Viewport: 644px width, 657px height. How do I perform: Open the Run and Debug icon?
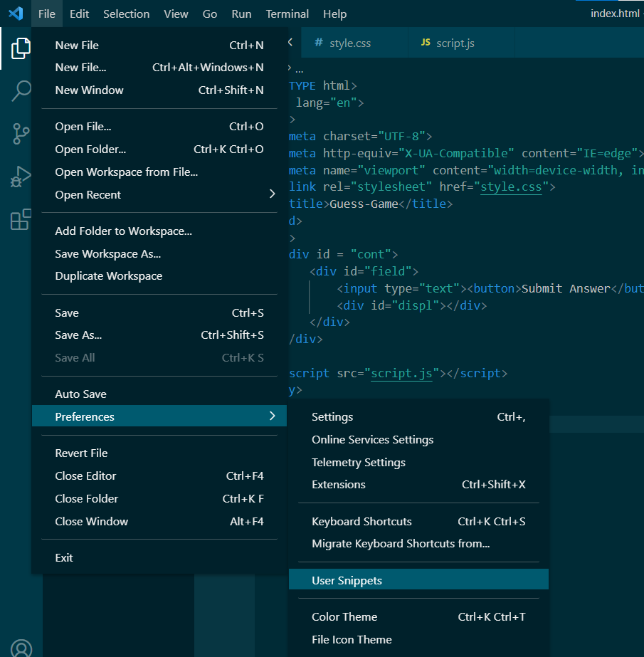tap(21, 177)
